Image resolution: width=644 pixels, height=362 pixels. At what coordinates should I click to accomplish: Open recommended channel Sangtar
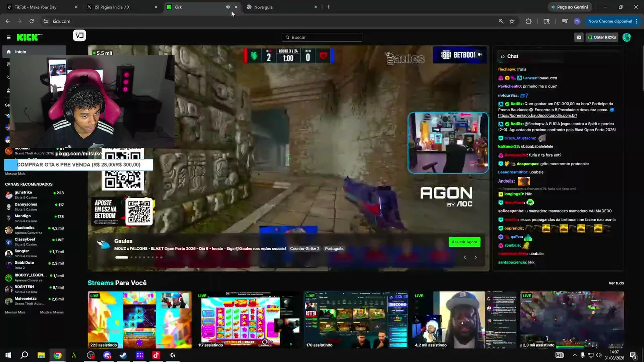[34, 253]
